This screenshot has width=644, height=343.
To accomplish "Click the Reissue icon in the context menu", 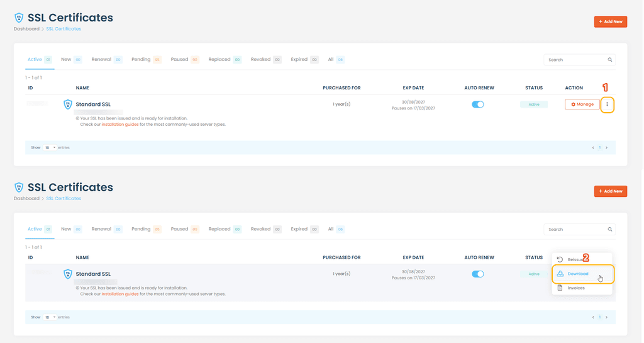I will coord(560,259).
